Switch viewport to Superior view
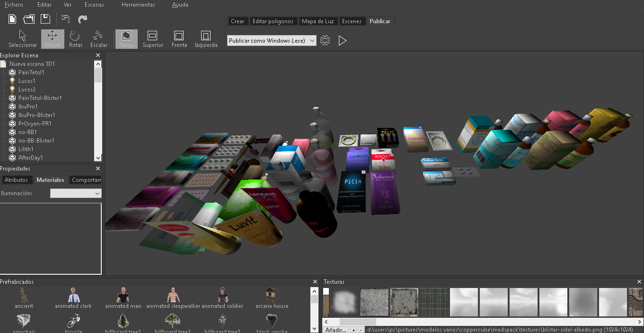 [153, 39]
